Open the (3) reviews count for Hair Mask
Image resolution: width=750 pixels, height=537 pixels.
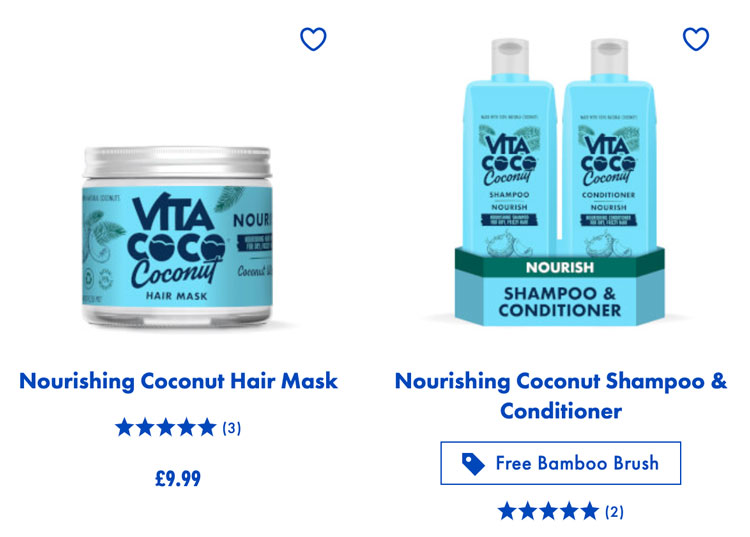click(232, 428)
